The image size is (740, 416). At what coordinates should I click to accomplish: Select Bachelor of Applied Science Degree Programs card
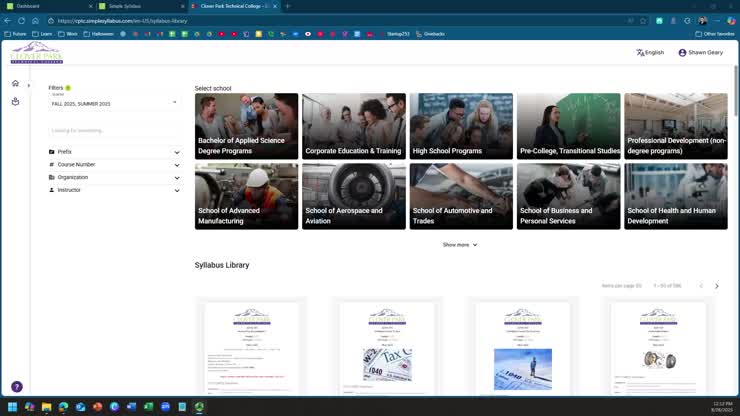pyautogui.click(x=246, y=126)
